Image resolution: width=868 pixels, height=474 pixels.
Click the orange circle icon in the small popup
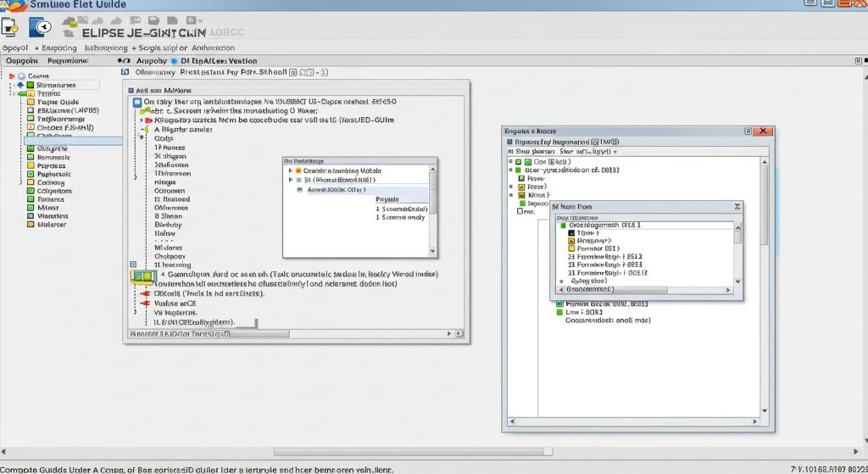(298, 170)
